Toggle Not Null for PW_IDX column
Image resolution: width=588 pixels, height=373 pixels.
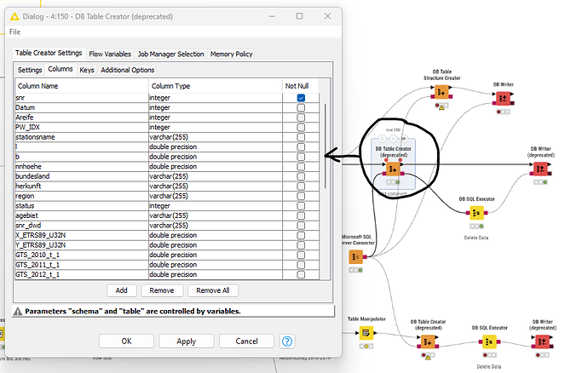301,127
